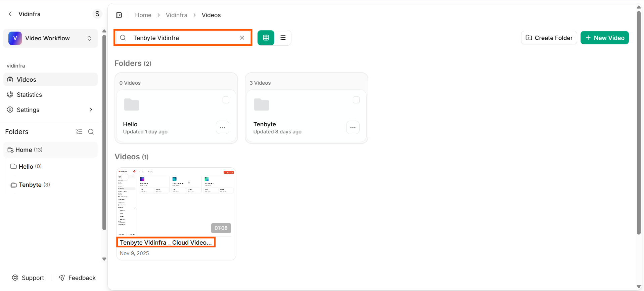The image size is (644, 291).
Task: Click the Video Workflow V logo
Action: pyautogui.click(x=15, y=38)
